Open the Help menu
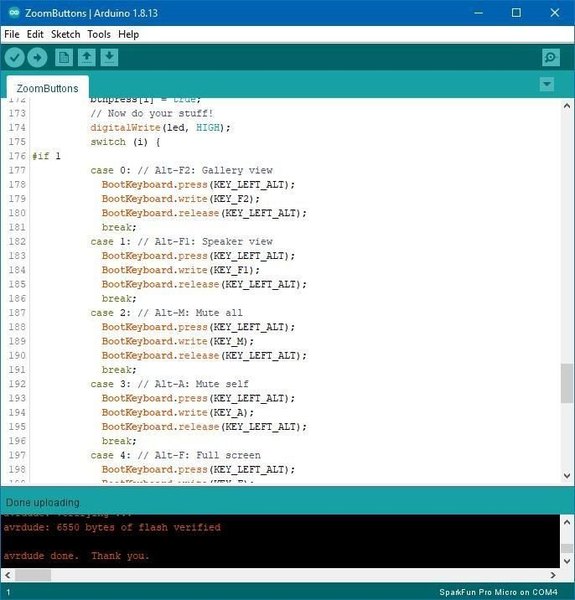The height and width of the screenshot is (600, 575). (x=128, y=34)
